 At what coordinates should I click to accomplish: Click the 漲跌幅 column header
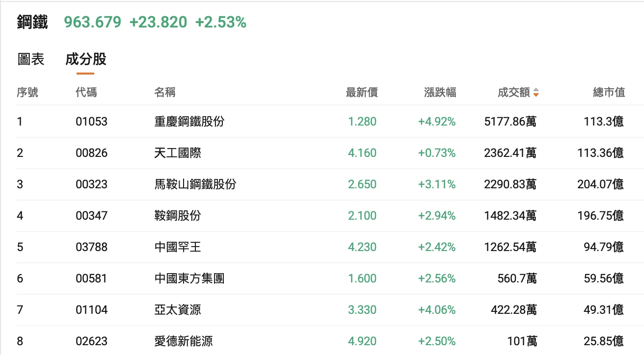(440, 92)
